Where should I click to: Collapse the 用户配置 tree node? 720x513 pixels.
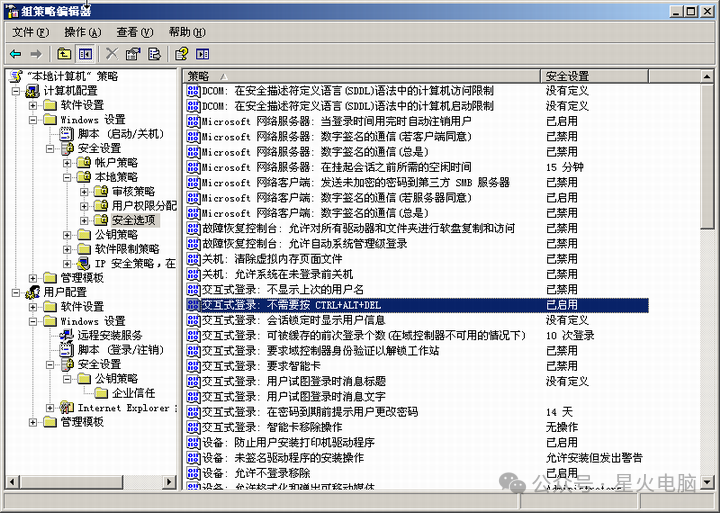pyautogui.click(x=16, y=293)
